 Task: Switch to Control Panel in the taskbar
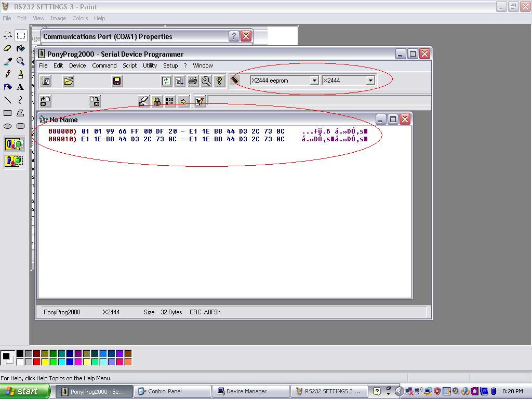point(172,392)
